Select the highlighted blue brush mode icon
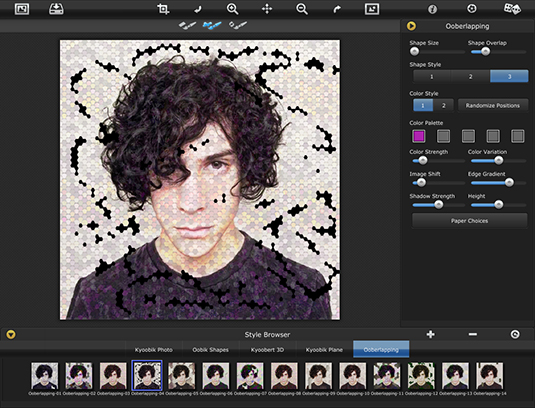 (212, 25)
